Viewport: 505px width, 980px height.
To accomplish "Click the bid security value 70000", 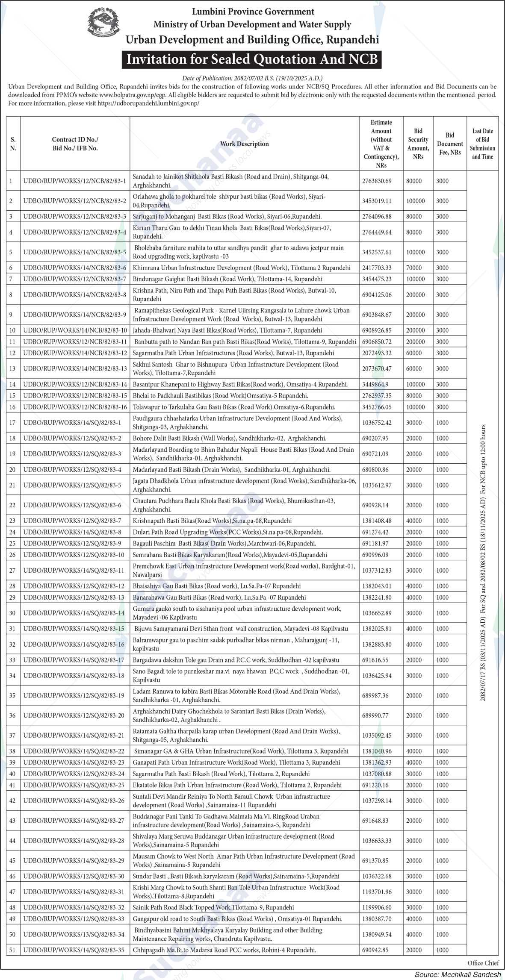I will (414, 268).
